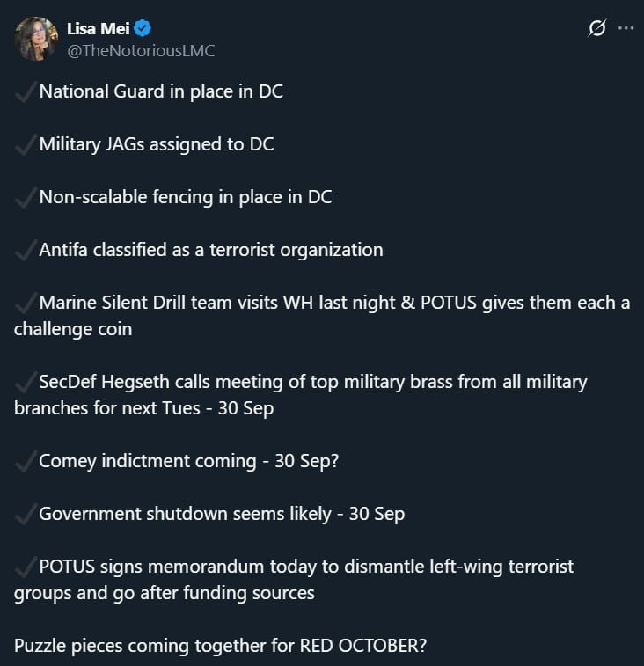Click the checkmark before Comey indictment line
This screenshot has width=644, height=666.
click(26, 461)
